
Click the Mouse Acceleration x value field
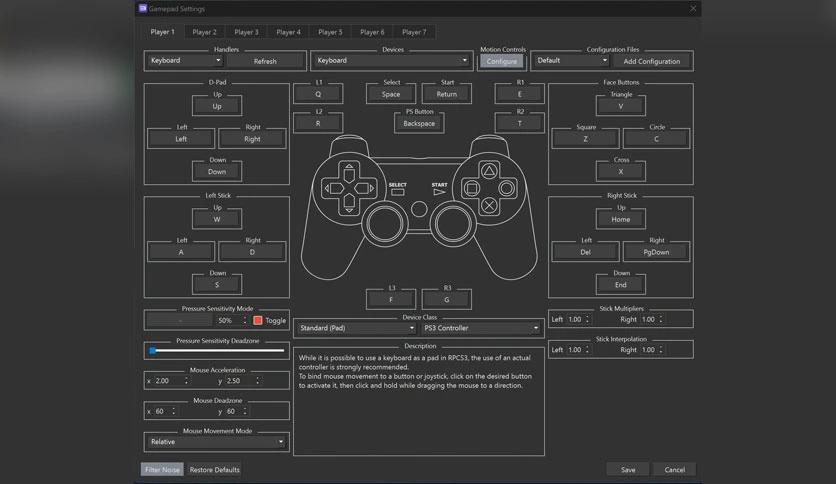coord(171,381)
